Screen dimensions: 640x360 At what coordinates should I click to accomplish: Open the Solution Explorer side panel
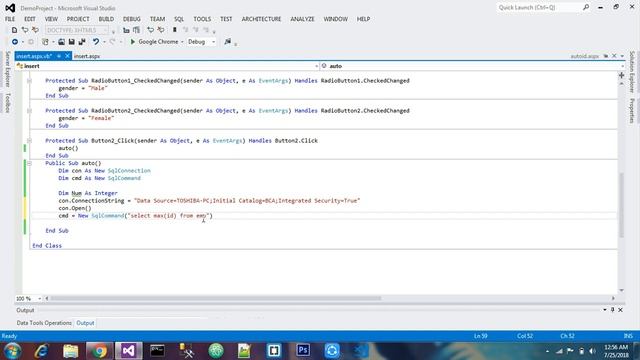pos(632,72)
